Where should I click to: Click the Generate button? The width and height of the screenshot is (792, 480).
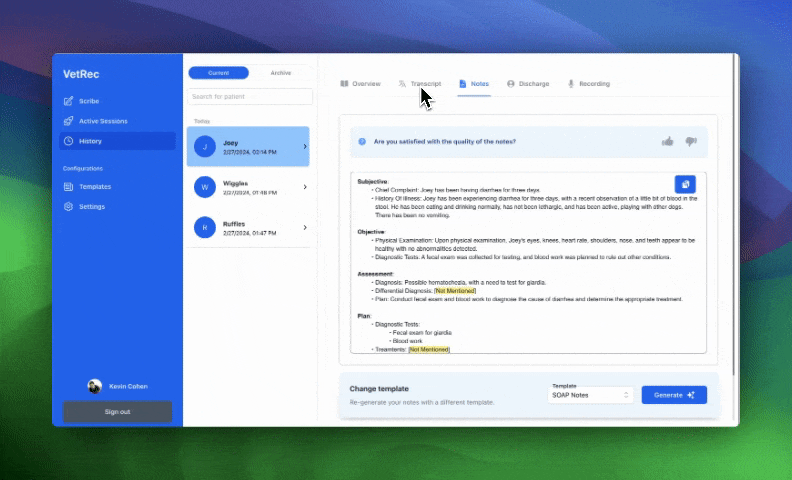coord(674,395)
